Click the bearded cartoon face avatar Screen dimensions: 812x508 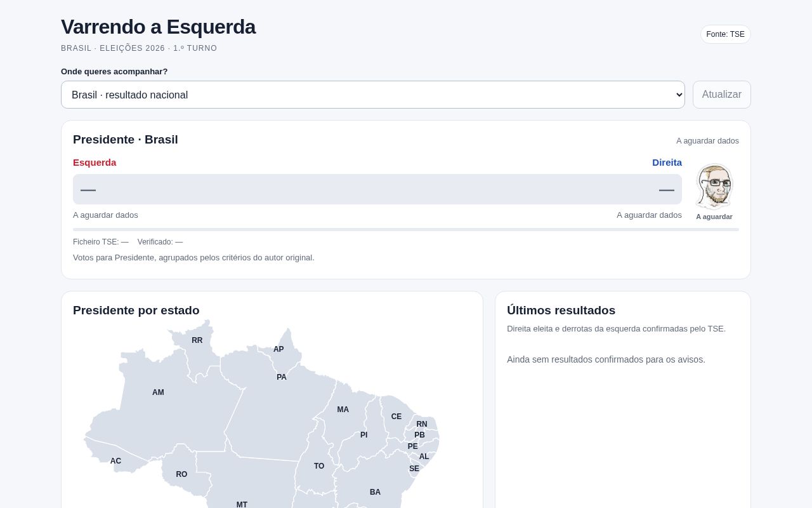tap(714, 186)
